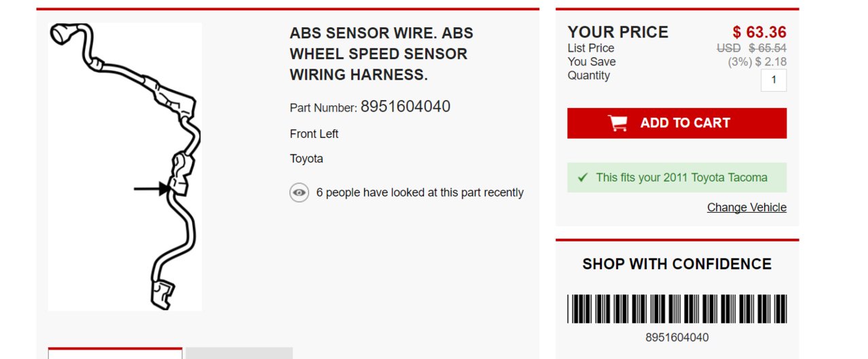Switch to the gray second tab
The image size is (868, 359).
(239, 353)
